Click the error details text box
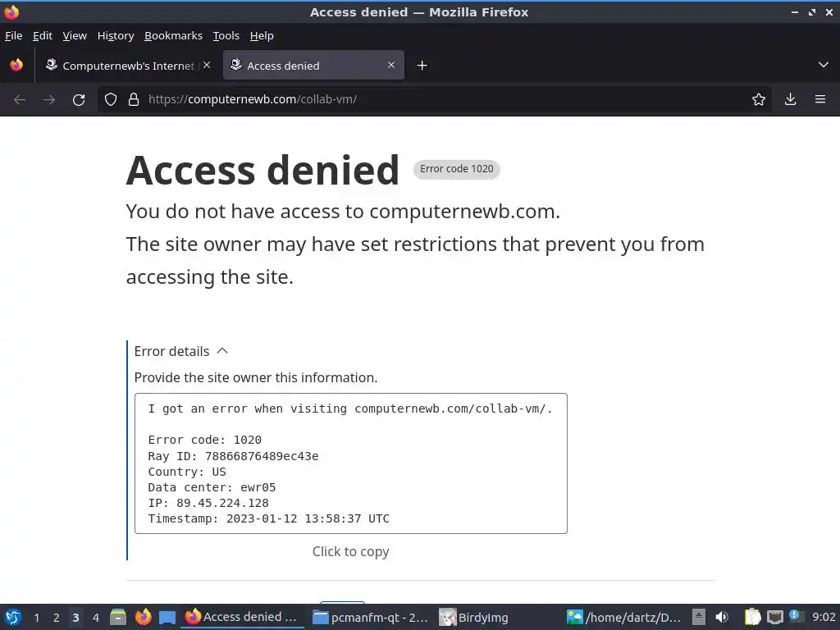This screenshot has width=840, height=630. tap(351, 463)
